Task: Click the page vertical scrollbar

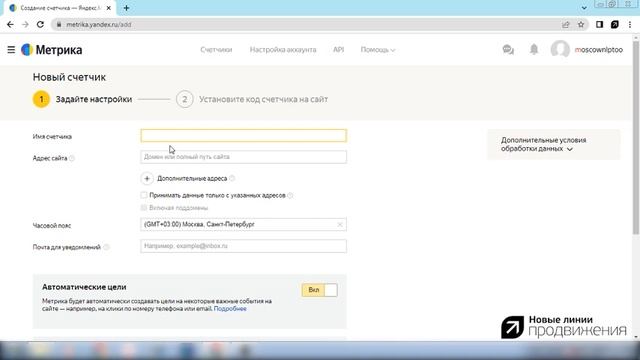Action: [636, 139]
